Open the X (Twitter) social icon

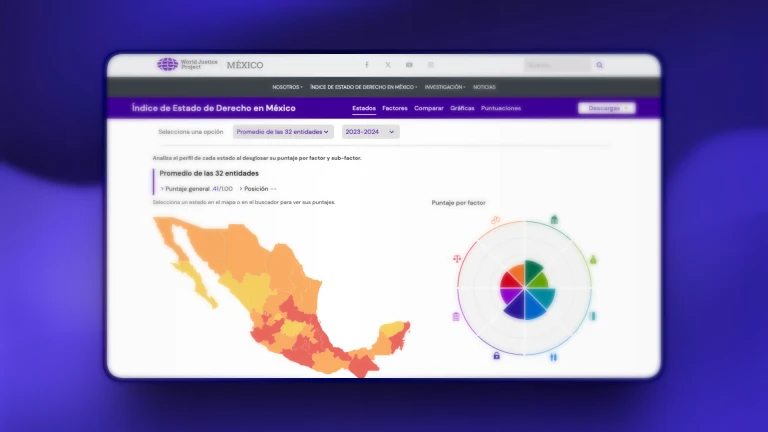(388, 65)
